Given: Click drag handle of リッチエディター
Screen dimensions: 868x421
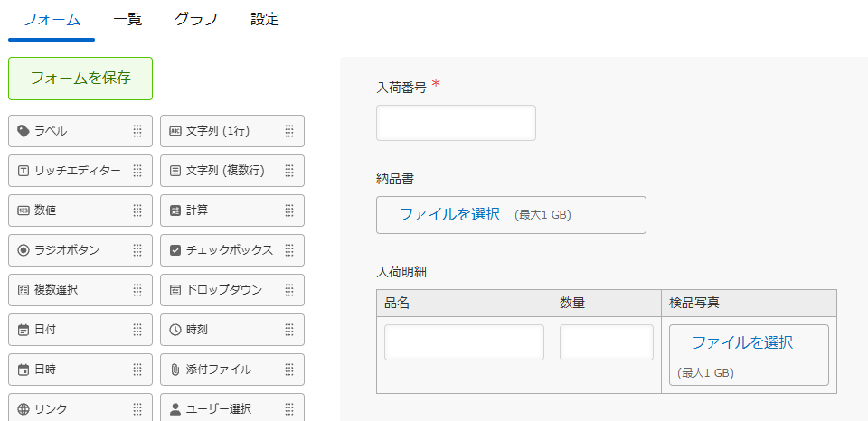Looking at the screenshot, I should click(x=137, y=171).
